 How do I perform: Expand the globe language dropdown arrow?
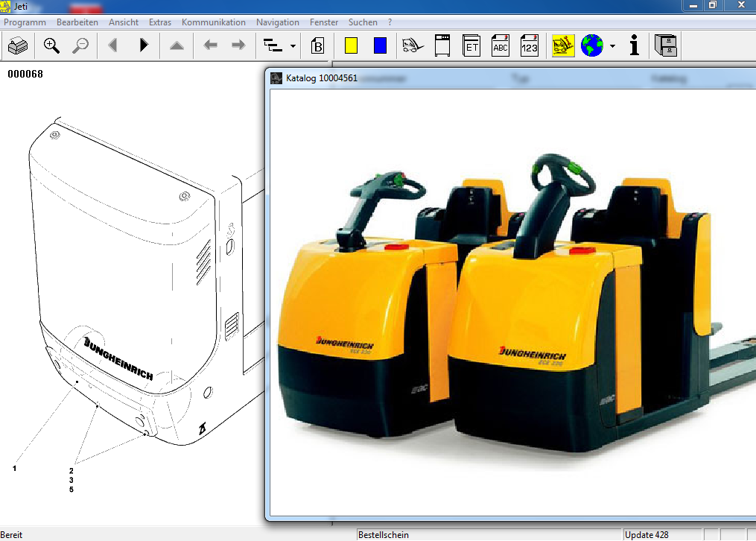[x=612, y=46]
